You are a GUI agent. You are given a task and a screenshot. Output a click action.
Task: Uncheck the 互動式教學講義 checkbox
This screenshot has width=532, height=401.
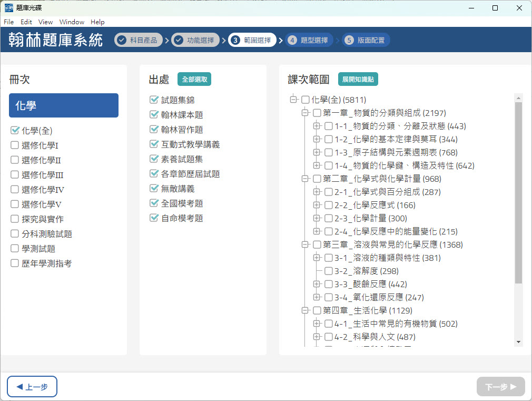[x=154, y=144]
